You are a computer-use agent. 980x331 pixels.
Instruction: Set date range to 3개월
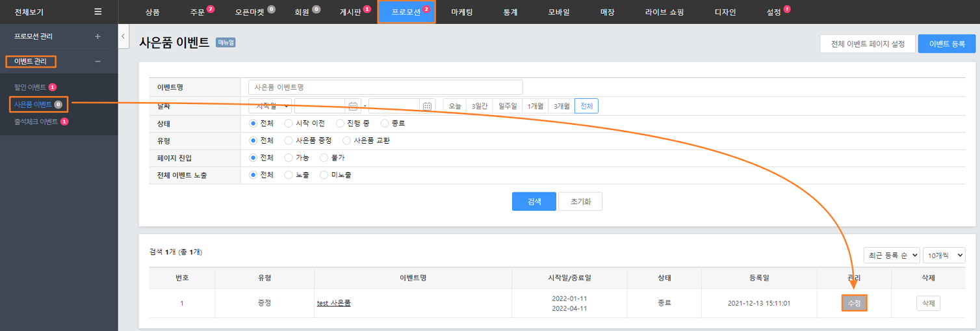tap(561, 106)
